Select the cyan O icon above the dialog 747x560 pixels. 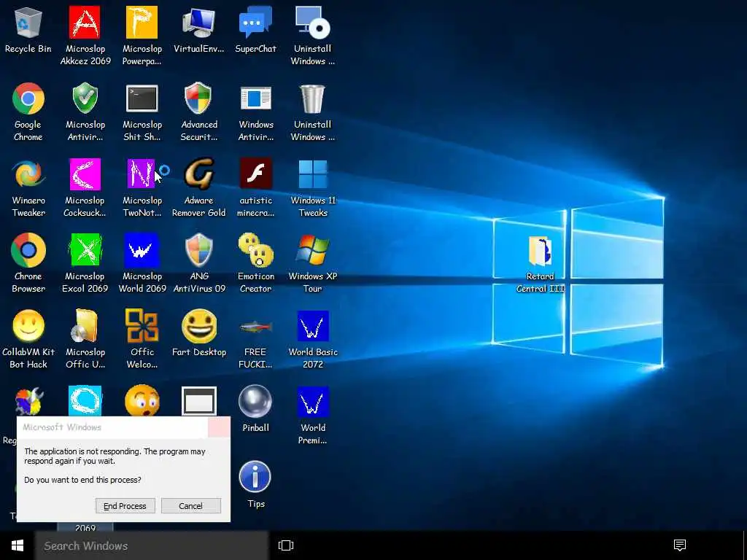pos(85,401)
